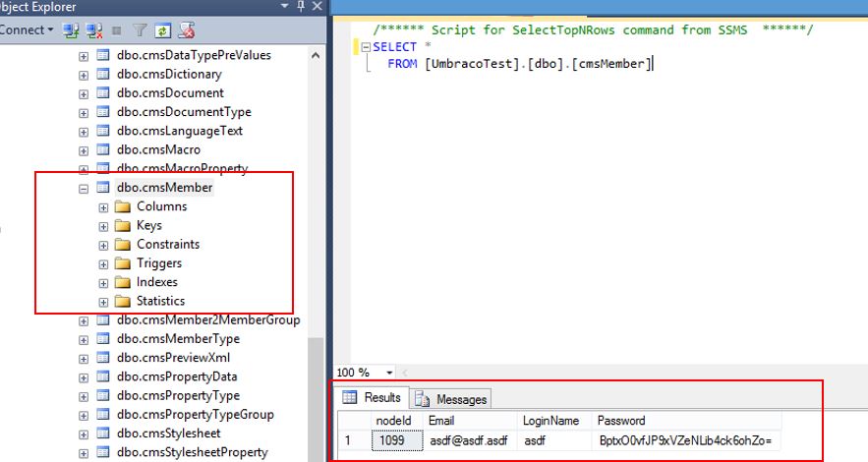Select the asdf LoginName cell

tap(554, 440)
